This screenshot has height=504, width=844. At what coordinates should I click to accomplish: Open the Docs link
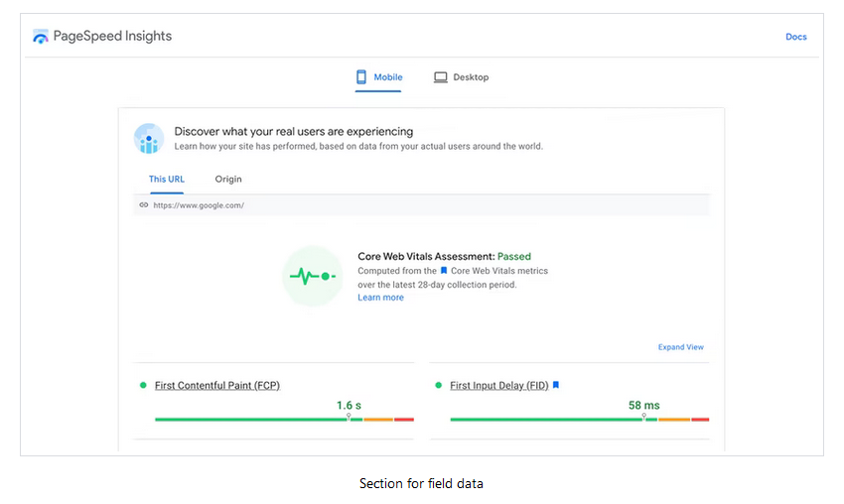coord(795,37)
